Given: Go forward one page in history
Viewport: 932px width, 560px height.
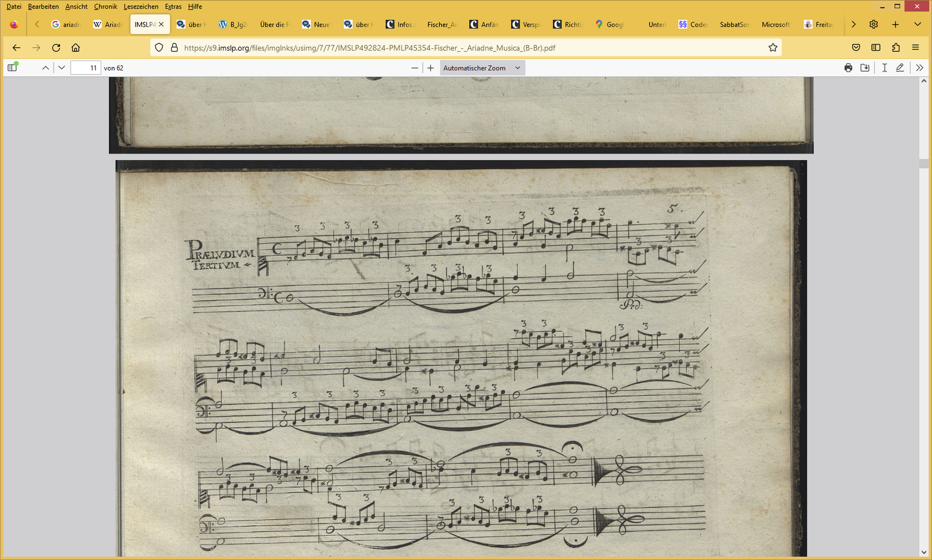Looking at the screenshot, I should point(36,48).
